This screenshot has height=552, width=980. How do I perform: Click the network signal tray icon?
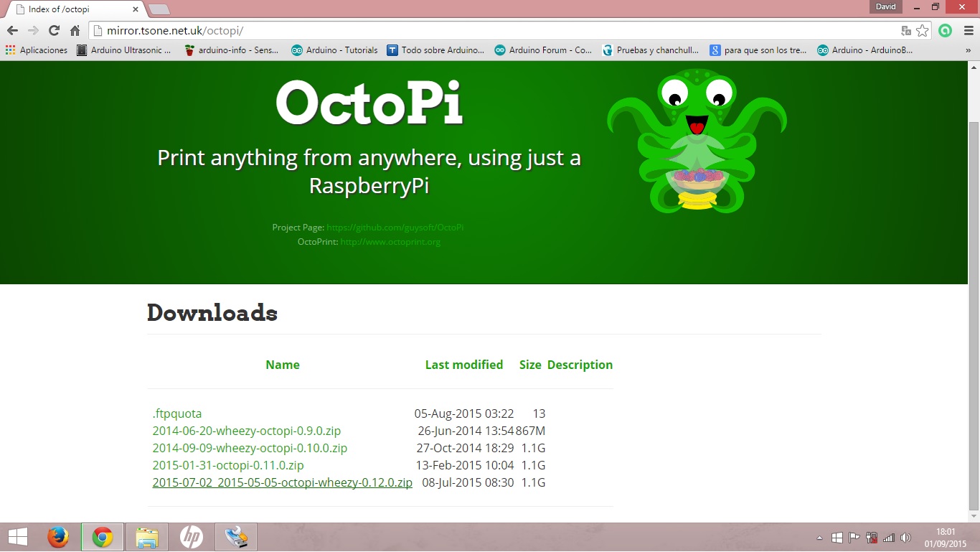(x=889, y=537)
